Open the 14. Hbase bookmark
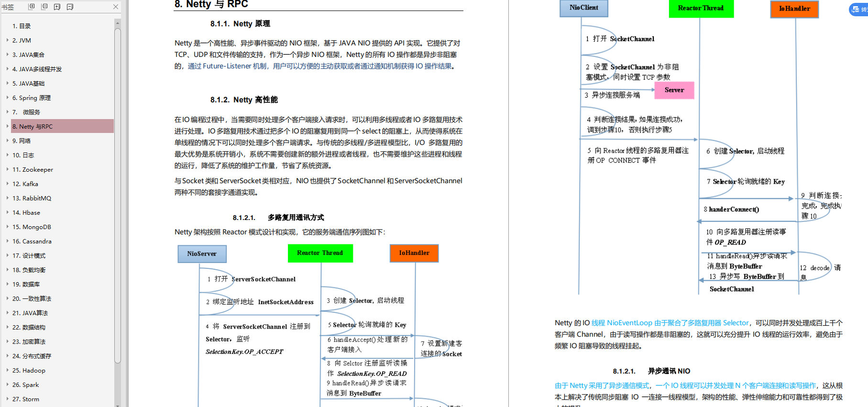 tap(26, 212)
